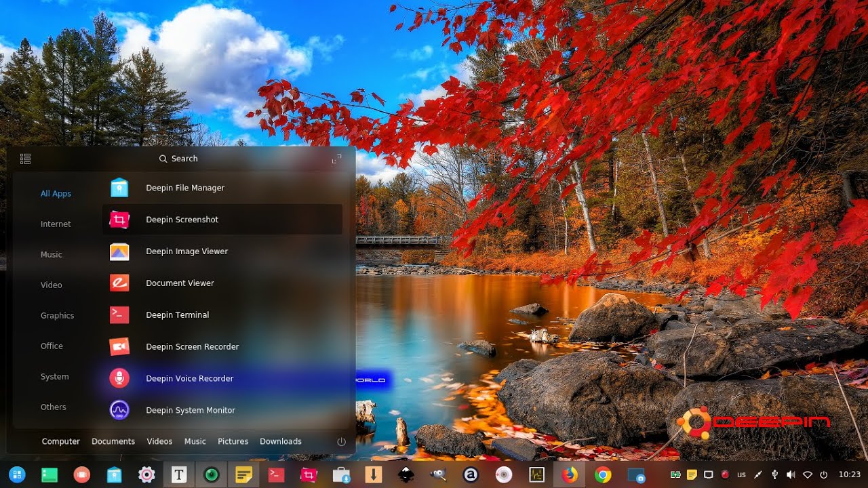Select the All Apps category
This screenshot has width=868, height=488.
click(x=56, y=194)
